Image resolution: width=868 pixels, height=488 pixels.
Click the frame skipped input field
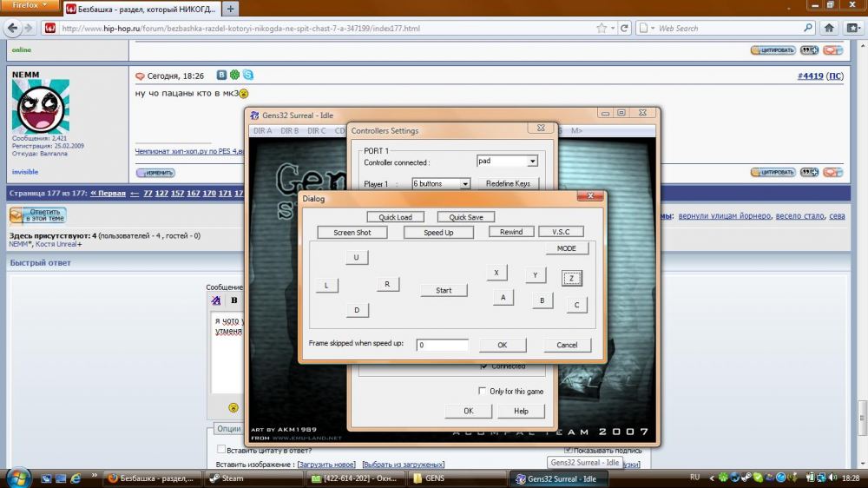[443, 345]
